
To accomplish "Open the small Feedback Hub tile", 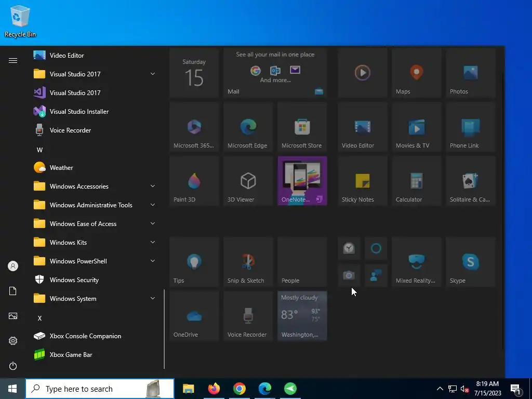I will (376, 275).
